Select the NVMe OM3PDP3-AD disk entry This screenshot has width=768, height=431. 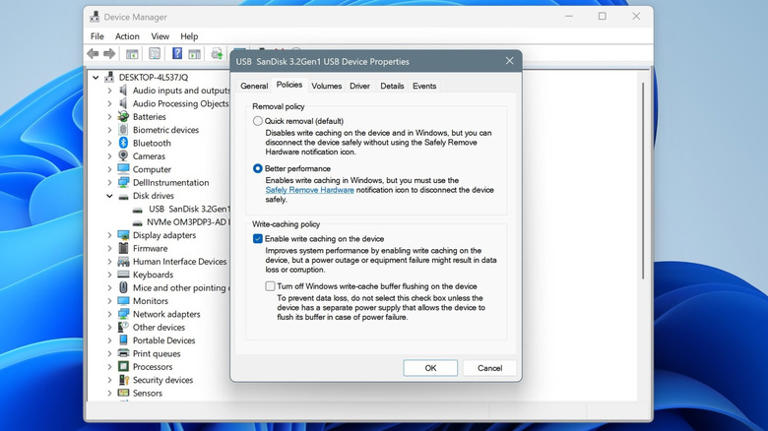187,222
